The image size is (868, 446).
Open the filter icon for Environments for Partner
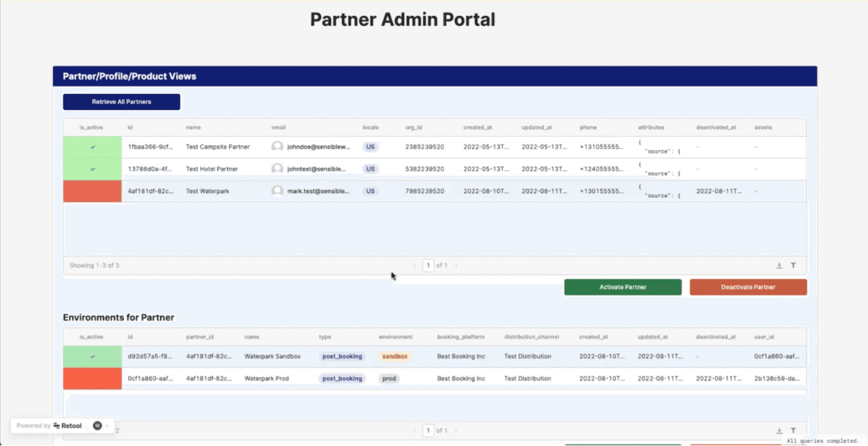pyautogui.click(x=793, y=430)
